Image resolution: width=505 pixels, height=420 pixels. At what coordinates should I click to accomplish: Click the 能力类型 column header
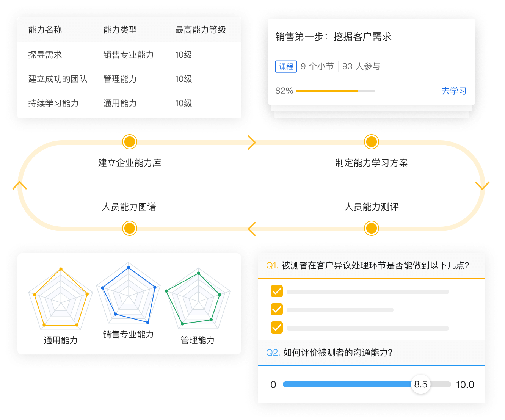[120, 30]
